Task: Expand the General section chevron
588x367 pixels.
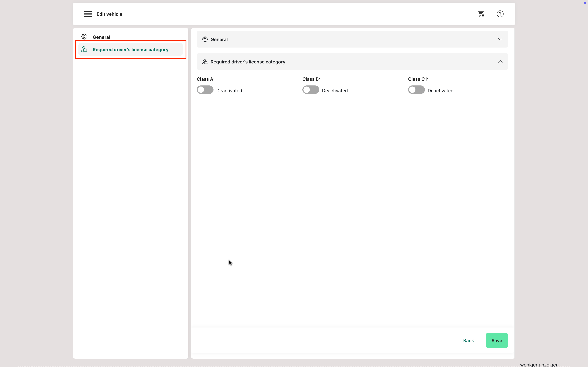Action: click(500, 39)
